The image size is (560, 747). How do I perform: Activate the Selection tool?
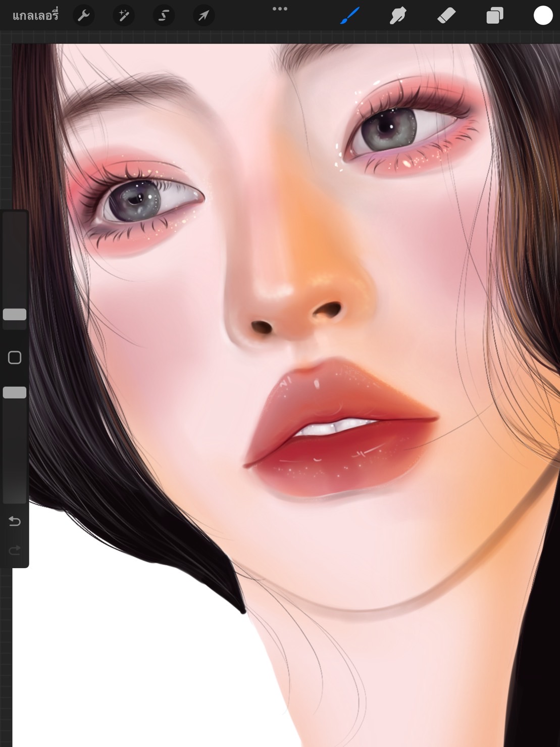click(x=164, y=16)
